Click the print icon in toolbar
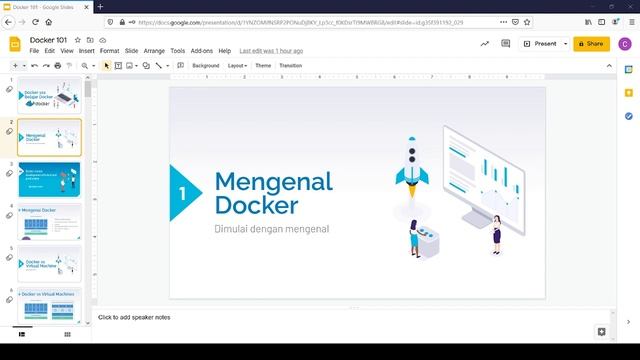Image resolution: width=640 pixels, height=360 pixels. pyautogui.click(x=58, y=66)
